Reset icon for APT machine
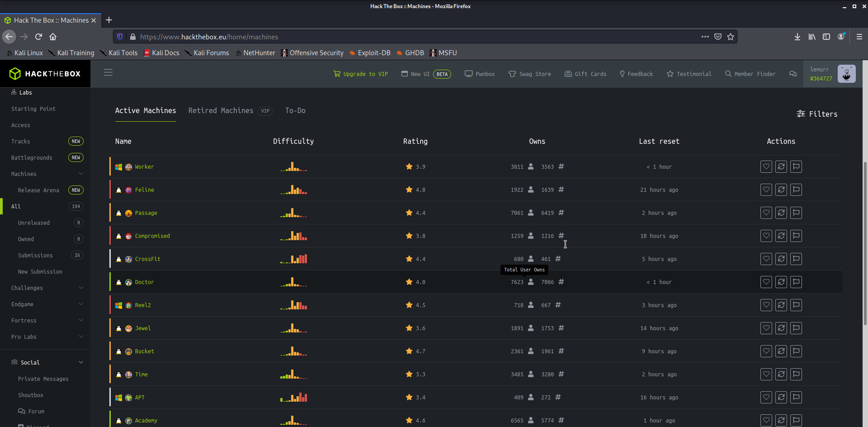 click(x=781, y=397)
